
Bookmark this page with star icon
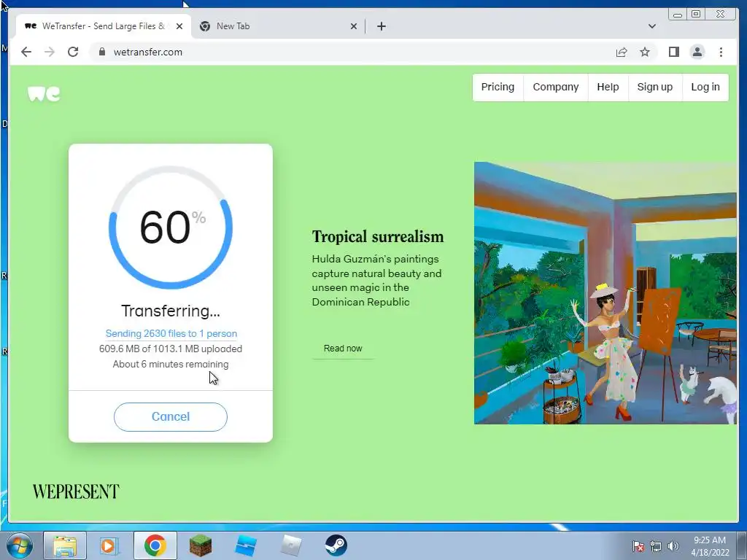645,52
